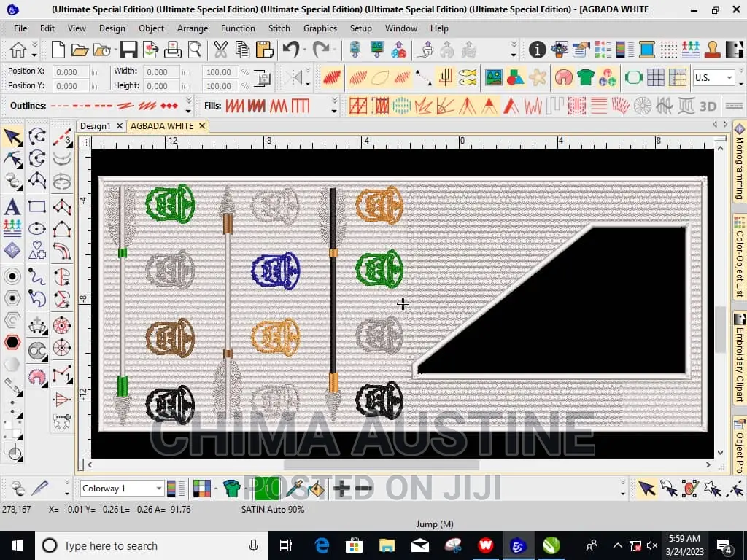Screen dimensions: 747x560
Task: Open File Explorer from taskbar
Action: pyautogui.click(x=387, y=545)
